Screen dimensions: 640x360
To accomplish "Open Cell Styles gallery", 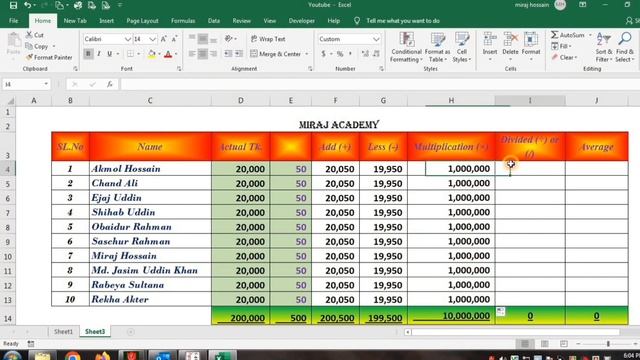I will pyautogui.click(x=462, y=47).
